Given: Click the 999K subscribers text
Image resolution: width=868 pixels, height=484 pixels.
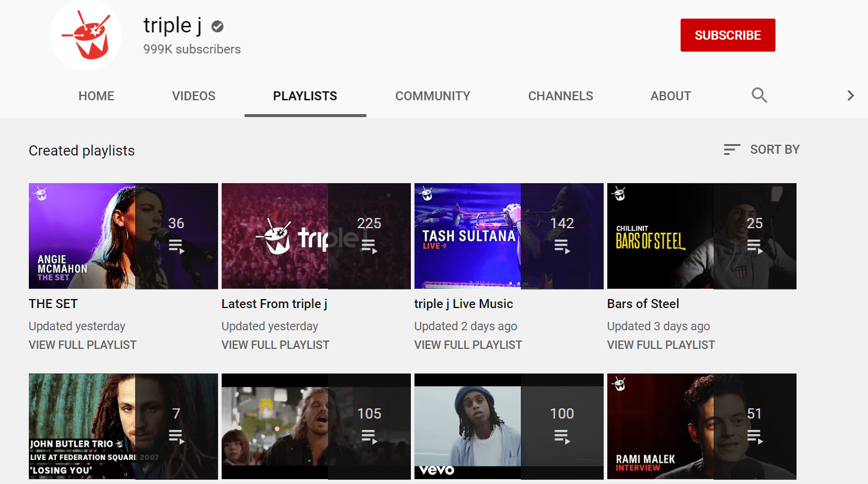Looking at the screenshot, I should point(192,49).
